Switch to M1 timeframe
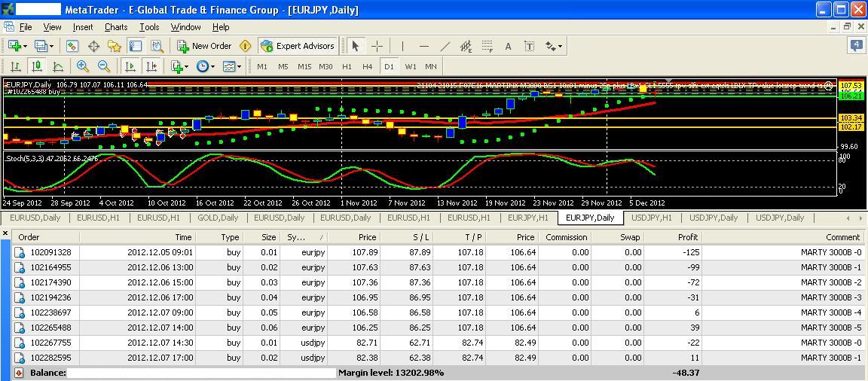Screen dimensions: 868x381 coord(262,66)
